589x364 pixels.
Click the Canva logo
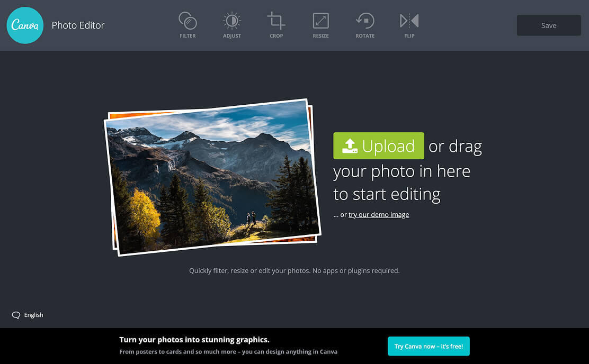[25, 25]
